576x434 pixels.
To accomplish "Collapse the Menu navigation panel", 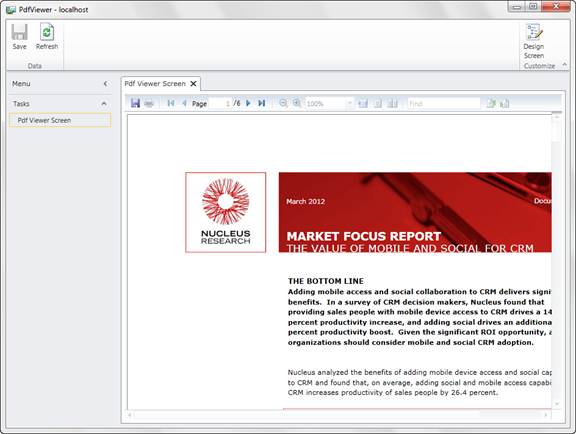I will point(105,84).
